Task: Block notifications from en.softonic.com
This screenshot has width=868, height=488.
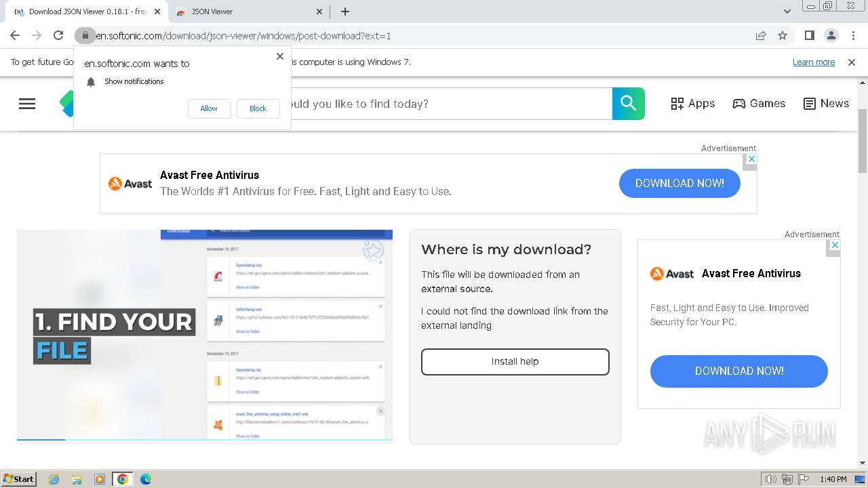Action: (258, 108)
